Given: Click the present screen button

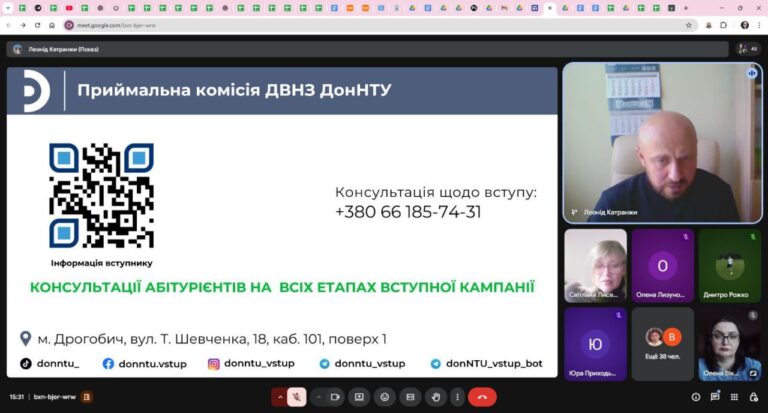Looking at the screenshot, I should click(x=359, y=397).
